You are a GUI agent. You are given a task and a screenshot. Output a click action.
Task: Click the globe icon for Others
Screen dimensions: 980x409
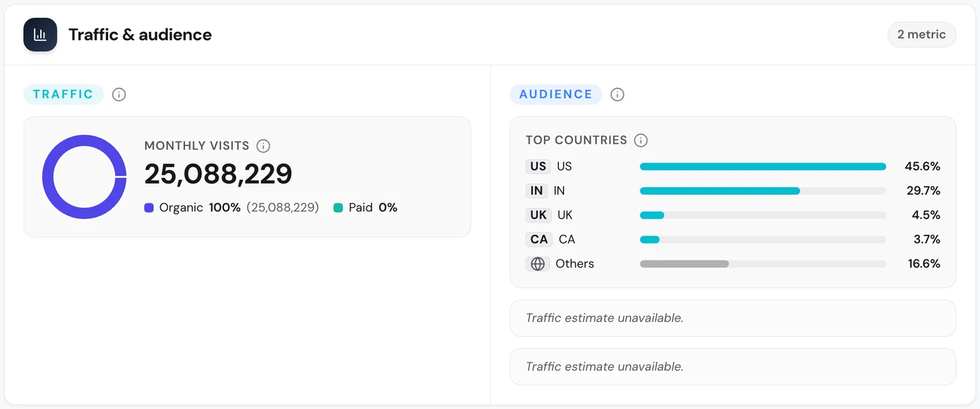(538, 264)
